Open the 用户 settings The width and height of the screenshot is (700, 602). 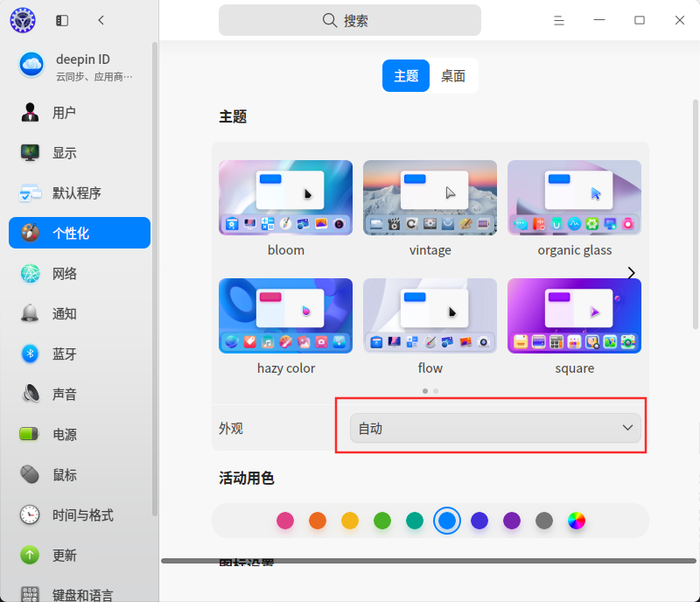[x=80, y=113]
